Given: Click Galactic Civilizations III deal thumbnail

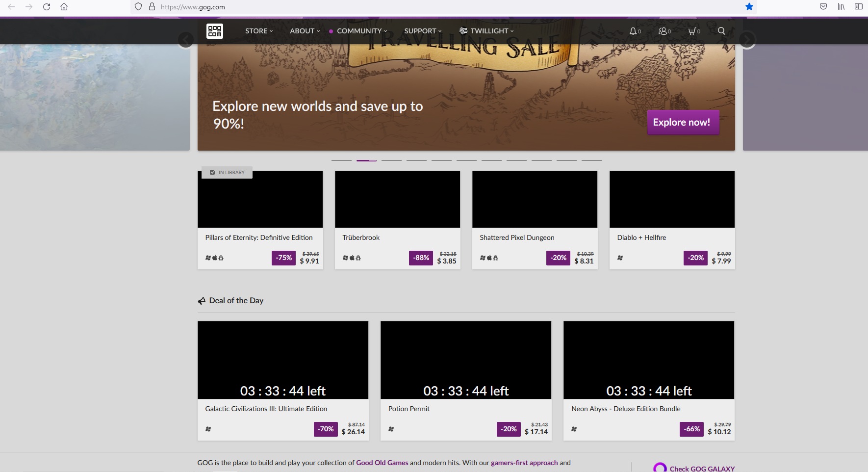Looking at the screenshot, I should click(283, 360).
